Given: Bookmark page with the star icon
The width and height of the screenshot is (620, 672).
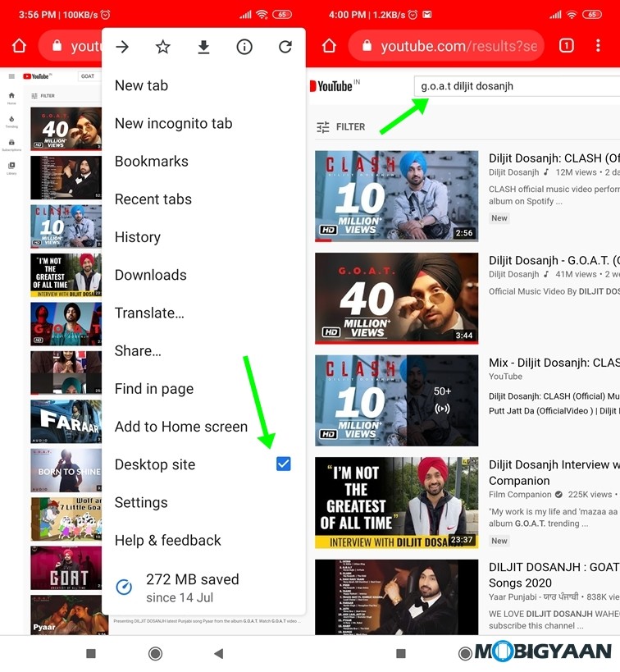Looking at the screenshot, I should click(x=163, y=47).
